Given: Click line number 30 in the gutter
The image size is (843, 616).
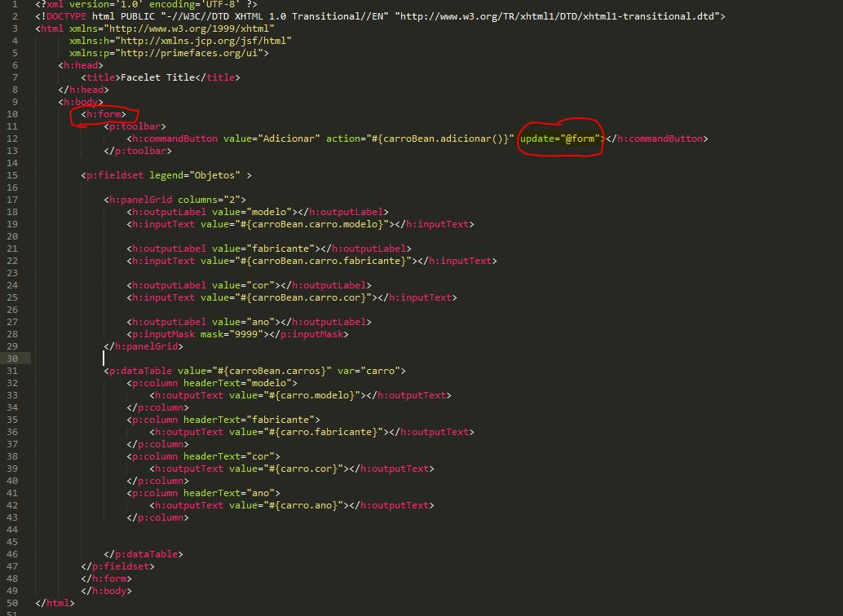Looking at the screenshot, I should [x=12, y=359].
